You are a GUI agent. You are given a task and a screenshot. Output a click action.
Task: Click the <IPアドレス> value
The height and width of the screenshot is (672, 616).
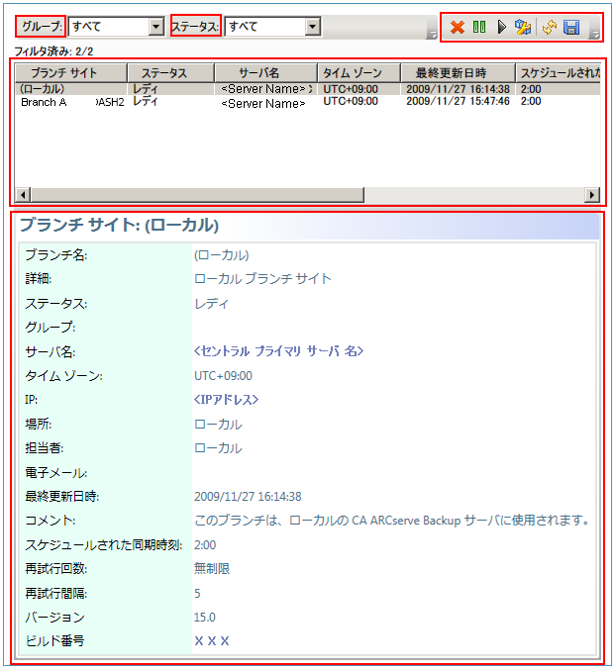click(226, 400)
